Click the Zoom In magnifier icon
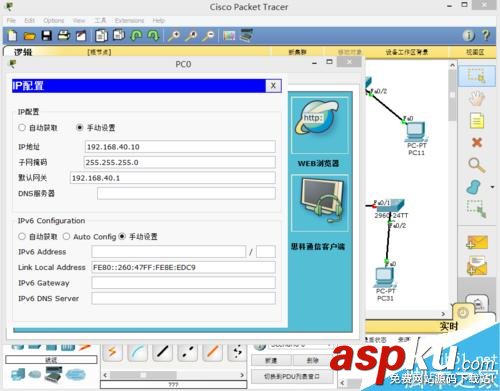Image resolution: width=500 pixels, height=391 pixels. pos(174,36)
